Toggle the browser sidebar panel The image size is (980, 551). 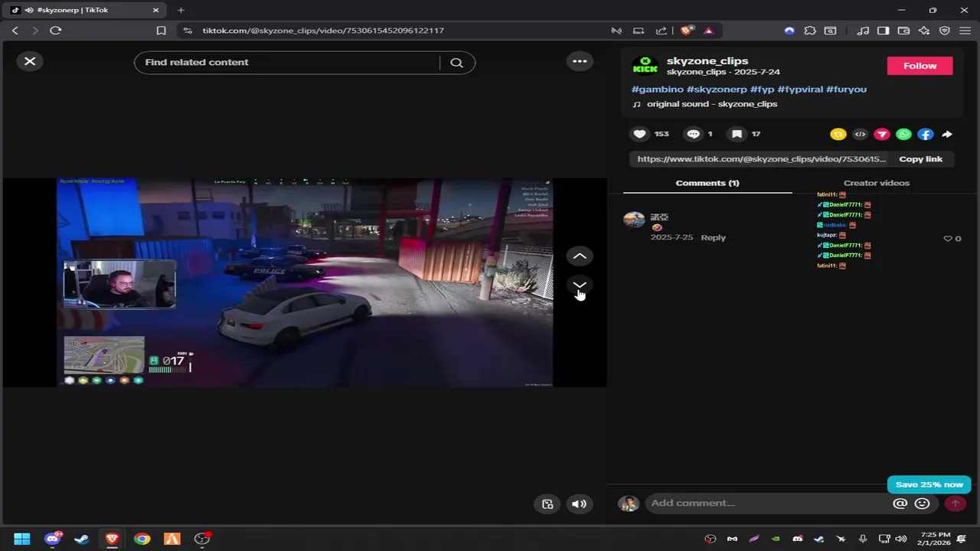(883, 31)
